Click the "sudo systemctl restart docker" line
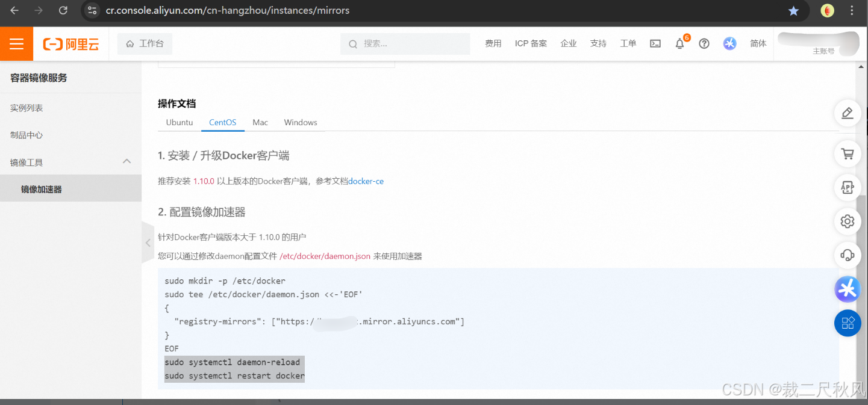Screen dimensions: 868x405 (x=235, y=376)
